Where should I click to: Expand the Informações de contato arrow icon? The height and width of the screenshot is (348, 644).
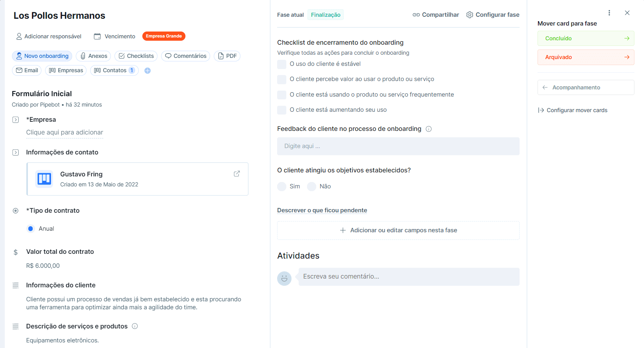click(x=16, y=152)
